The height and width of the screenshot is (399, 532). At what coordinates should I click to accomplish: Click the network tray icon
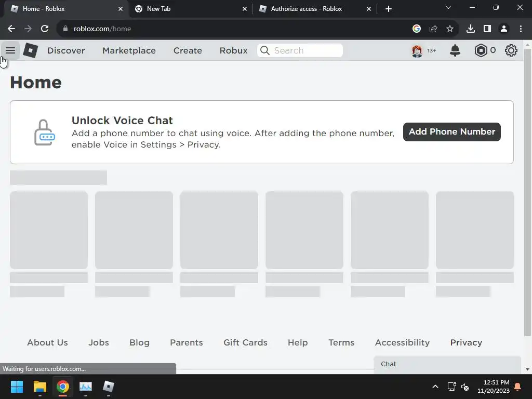tap(451, 387)
